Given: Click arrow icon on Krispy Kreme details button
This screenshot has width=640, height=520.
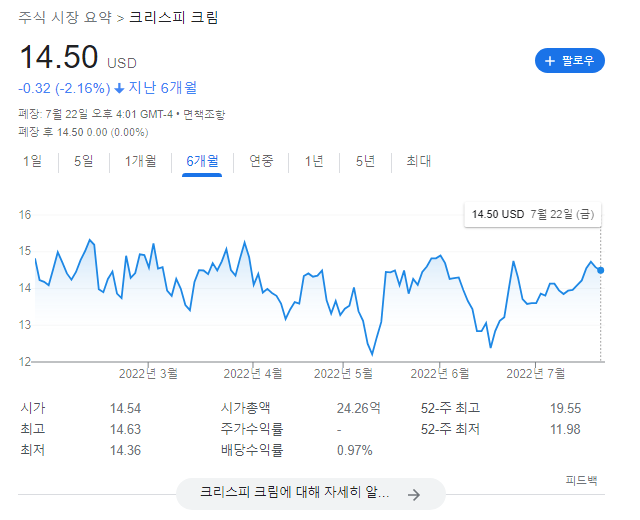Looking at the screenshot, I should click(414, 495).
